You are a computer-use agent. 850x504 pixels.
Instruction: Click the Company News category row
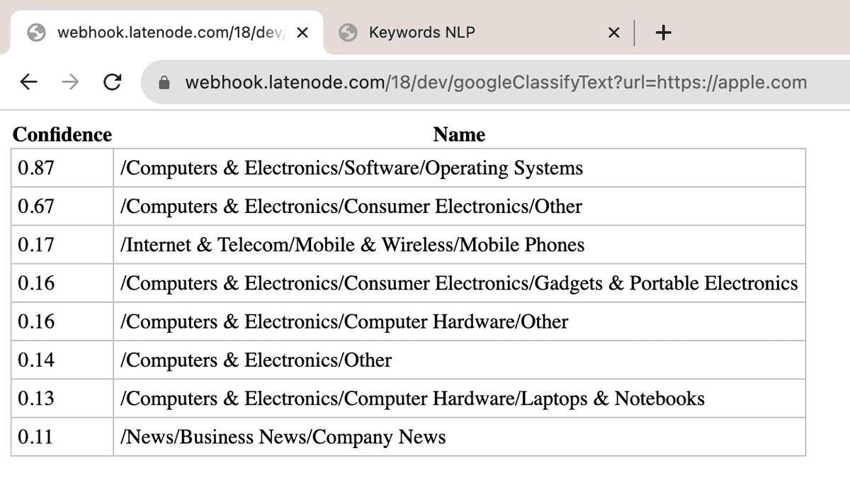click(x=283, y=437)
